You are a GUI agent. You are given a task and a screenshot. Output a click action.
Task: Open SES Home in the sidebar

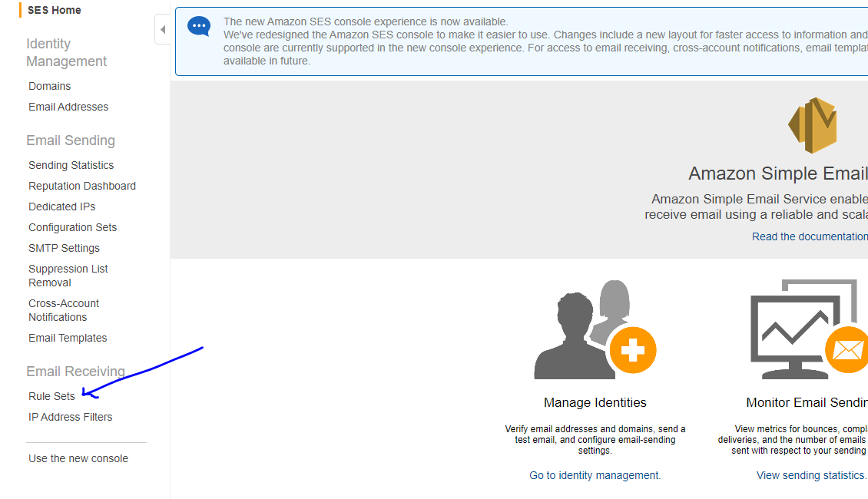point(55,10)
